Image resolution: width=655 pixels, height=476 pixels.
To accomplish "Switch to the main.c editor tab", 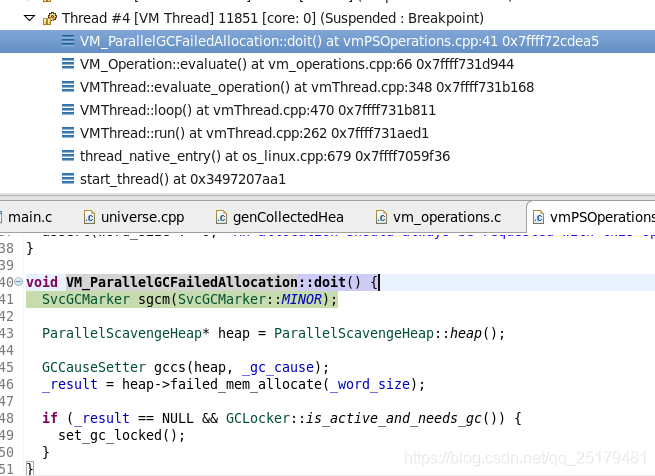I will (x=30, y=217).
